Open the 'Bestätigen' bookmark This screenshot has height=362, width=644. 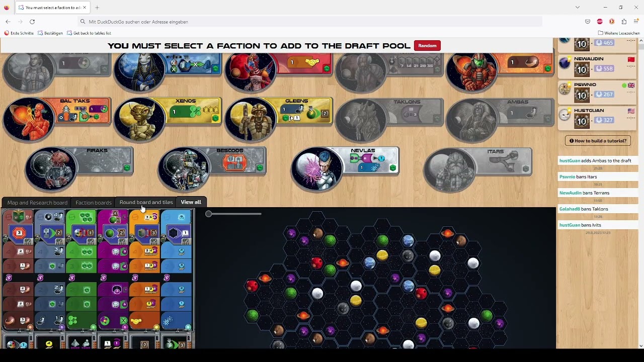tap(50, 33)
